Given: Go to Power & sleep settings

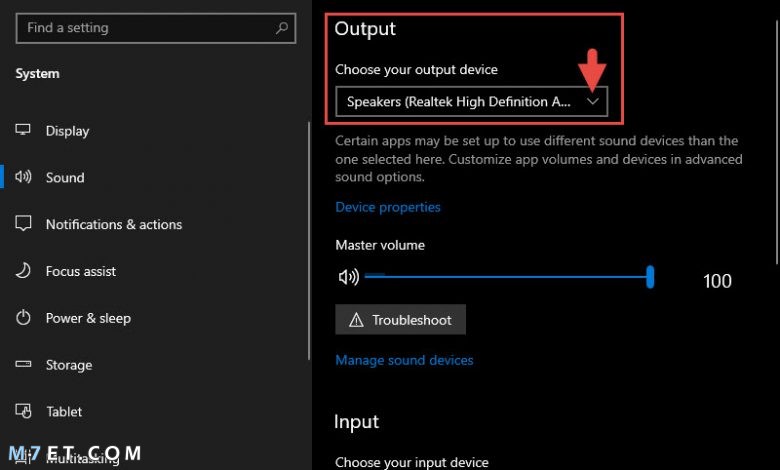Looking at the screenshot, I should click(88, 318).
